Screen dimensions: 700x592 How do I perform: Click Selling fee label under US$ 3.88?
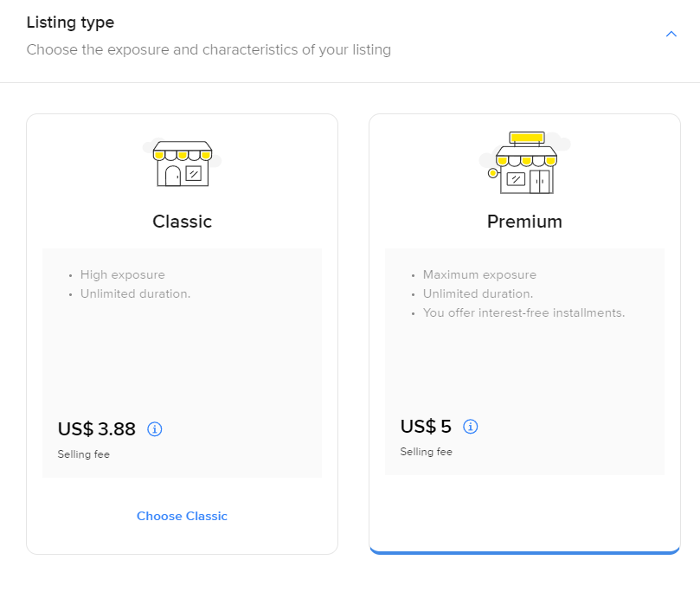pyautogui.click(x=84, y=454)
